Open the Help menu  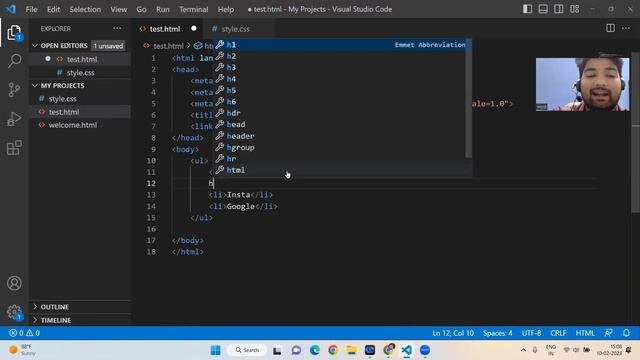[226, 9]
